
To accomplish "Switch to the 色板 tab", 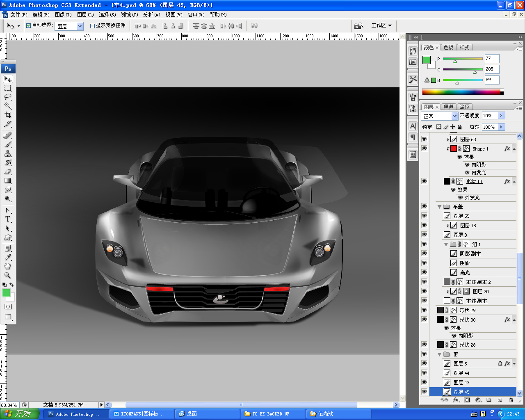I will coord(448,48).
